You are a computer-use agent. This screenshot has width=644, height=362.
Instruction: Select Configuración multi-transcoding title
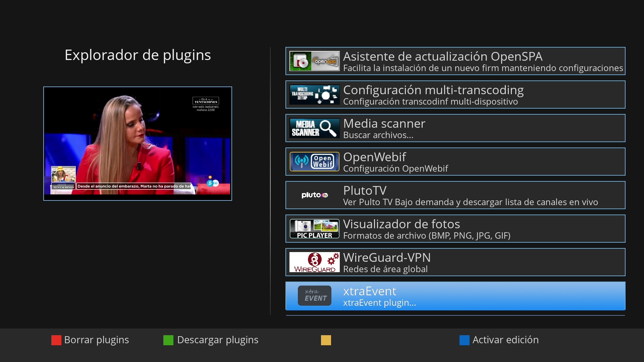pos(433,90)
